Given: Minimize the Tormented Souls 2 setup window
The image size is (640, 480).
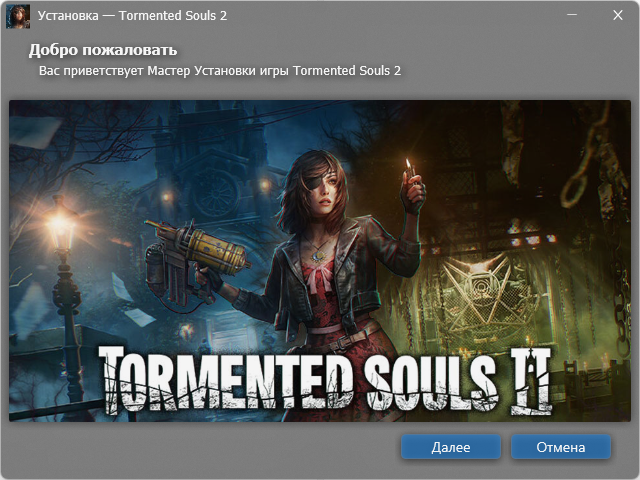Looking at the screenshot, I should pos(572,15).
